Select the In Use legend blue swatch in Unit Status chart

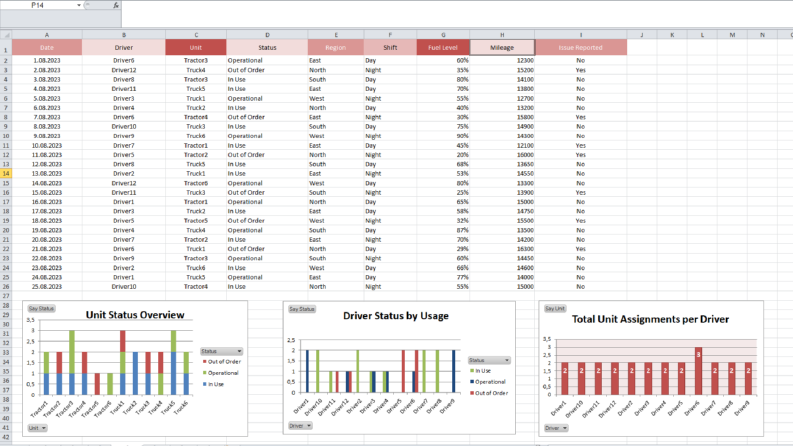tap(205, 384)
